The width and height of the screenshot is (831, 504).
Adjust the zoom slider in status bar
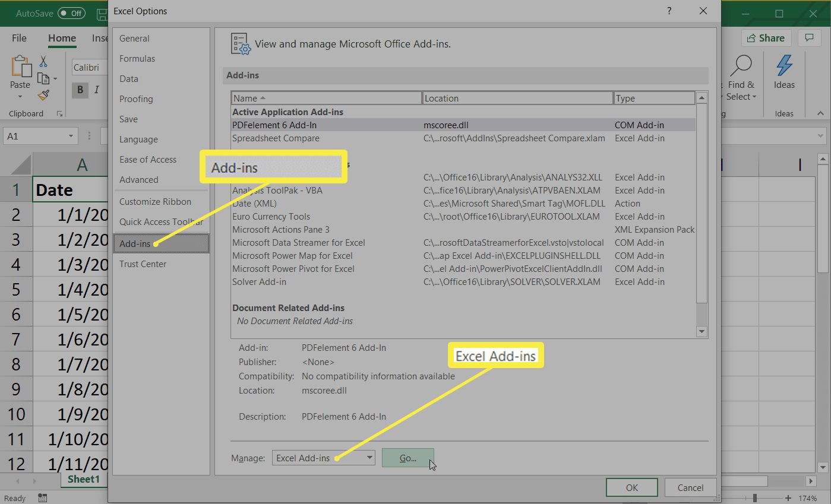pyautogui.click(x=755, y=498)
